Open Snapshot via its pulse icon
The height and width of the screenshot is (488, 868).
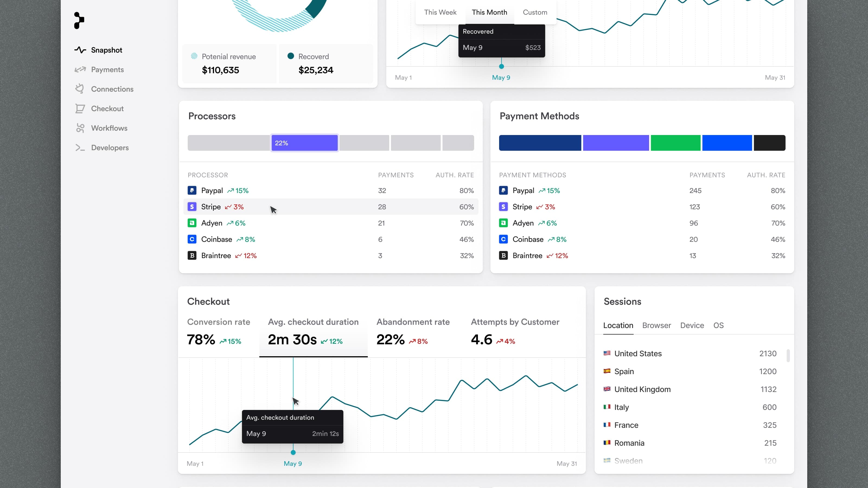coord(80,50)
